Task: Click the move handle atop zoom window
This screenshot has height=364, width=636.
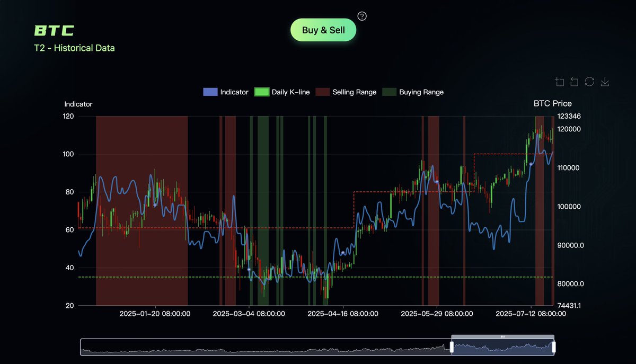Action: coord(503,337)
